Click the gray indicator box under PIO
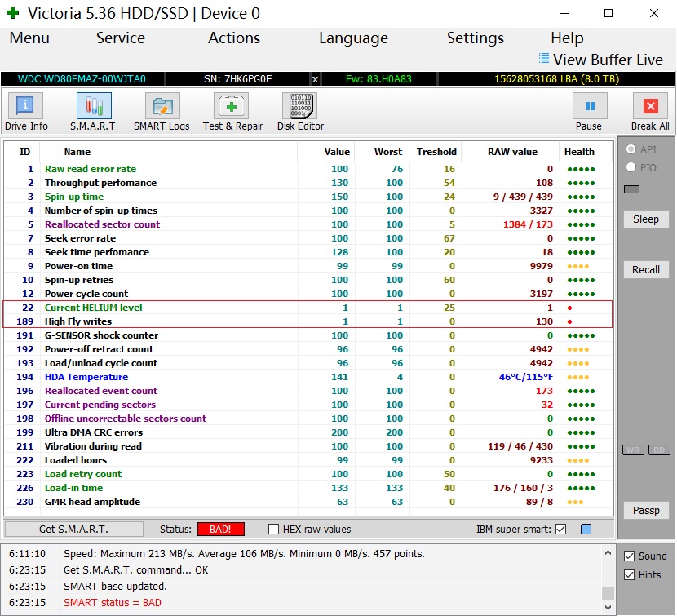 (631, 189)
